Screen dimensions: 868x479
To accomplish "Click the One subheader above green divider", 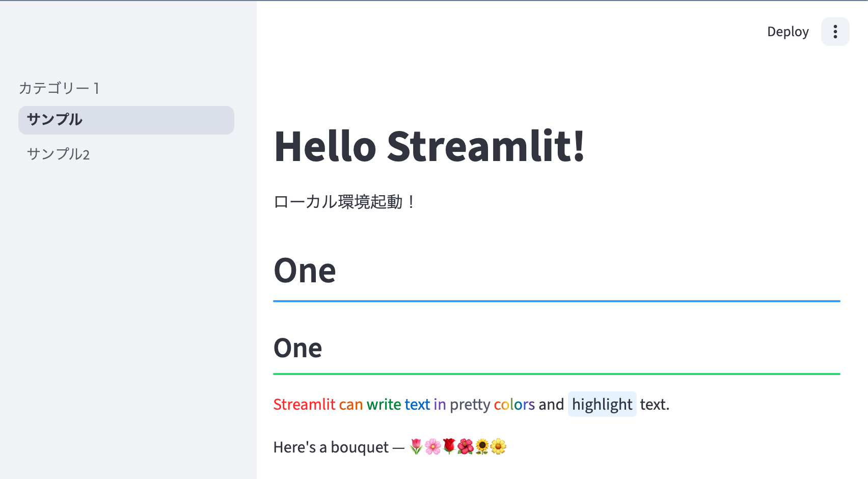I will (297, 349).
